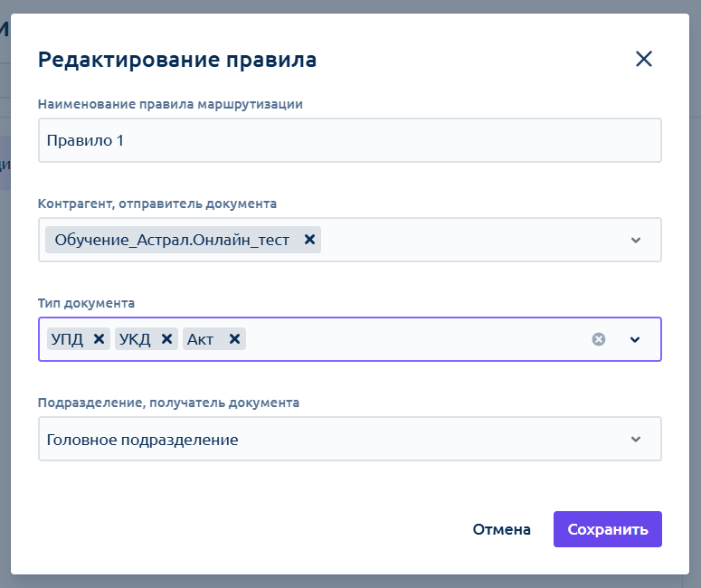Screen dimensions: 701x588
Task: Click the Редактирование правила heading
Action: point(177,60)
